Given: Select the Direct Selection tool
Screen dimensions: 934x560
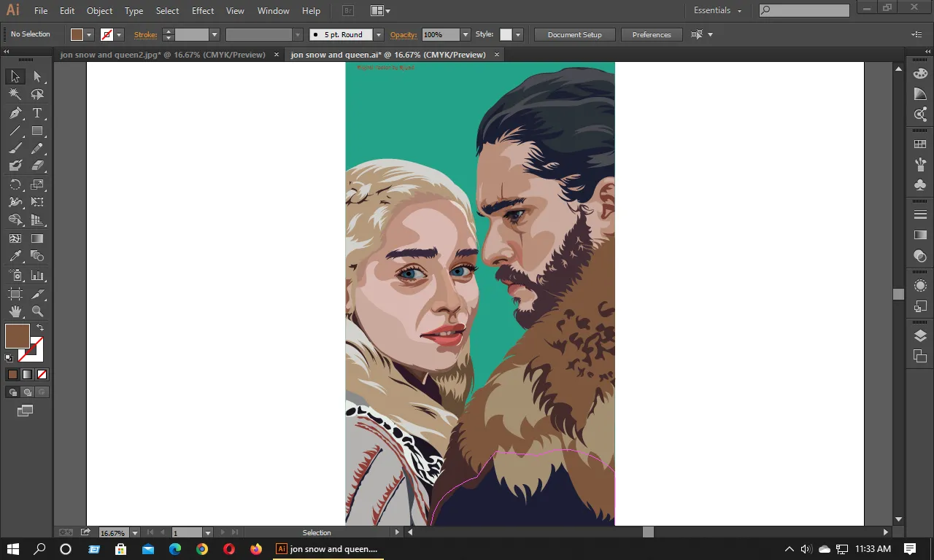Looking at the screenshot, I should point(38,77).
